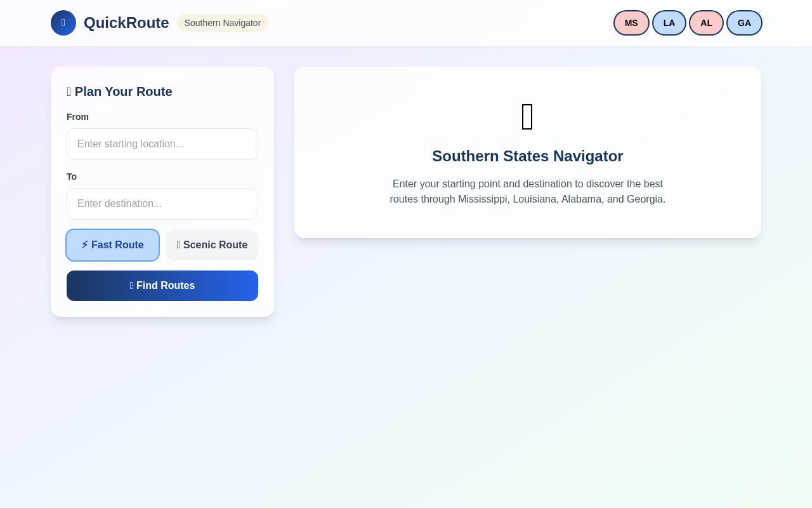
Task: Select the LA state badge
Action: pos(669,23)
